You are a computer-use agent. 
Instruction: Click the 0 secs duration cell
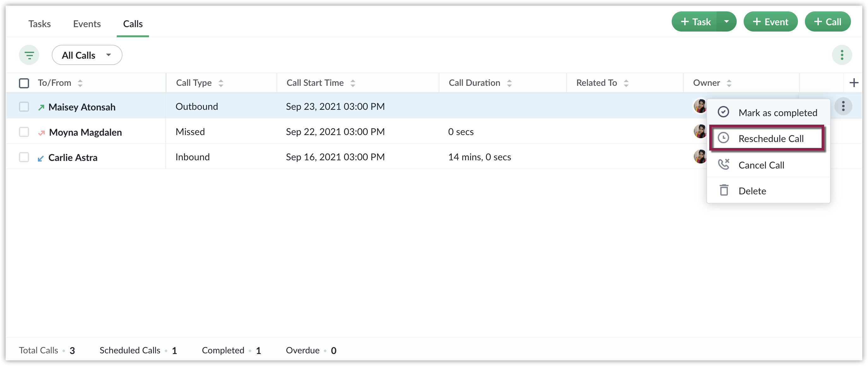pyautogui.click(x=461, y=132)
